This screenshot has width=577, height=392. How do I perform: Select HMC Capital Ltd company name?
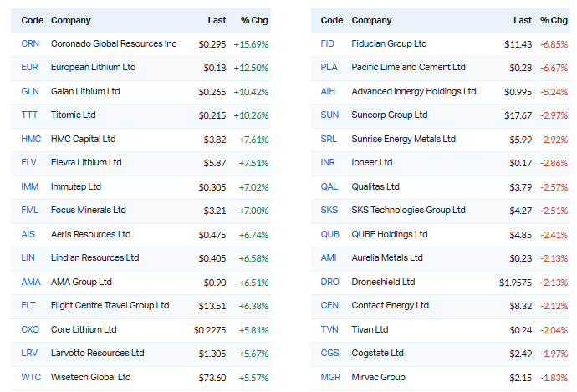(83, 139)
